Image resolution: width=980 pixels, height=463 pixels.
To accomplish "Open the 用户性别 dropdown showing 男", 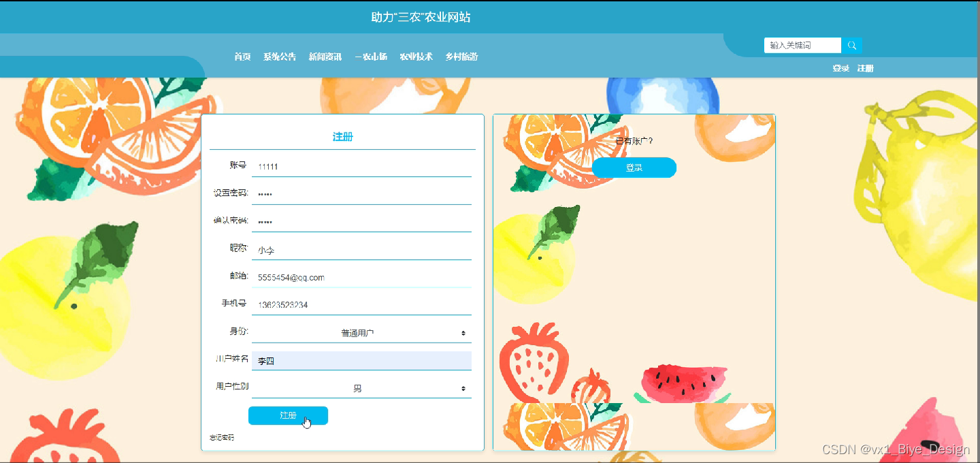I will pyautogui.click(x=361, y=389).
